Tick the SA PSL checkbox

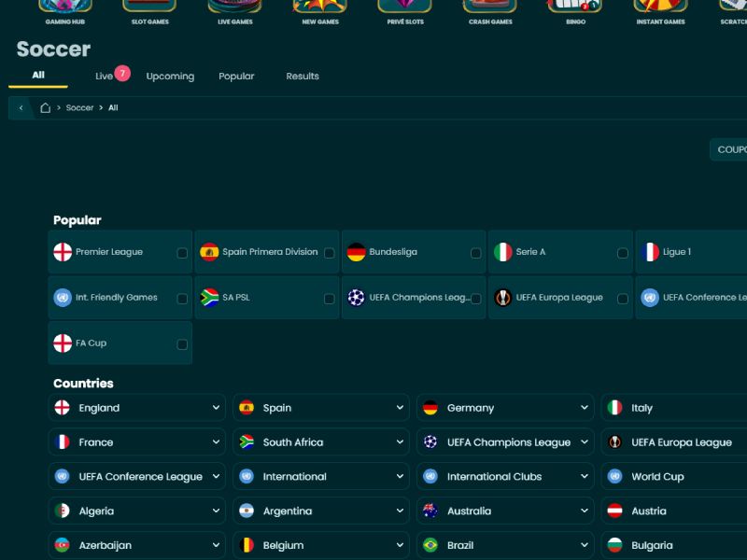pos(329,299)
